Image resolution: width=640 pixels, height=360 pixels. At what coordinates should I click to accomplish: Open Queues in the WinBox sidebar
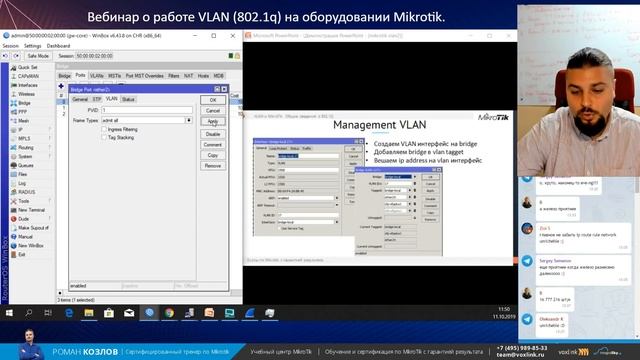pos(25,165)
